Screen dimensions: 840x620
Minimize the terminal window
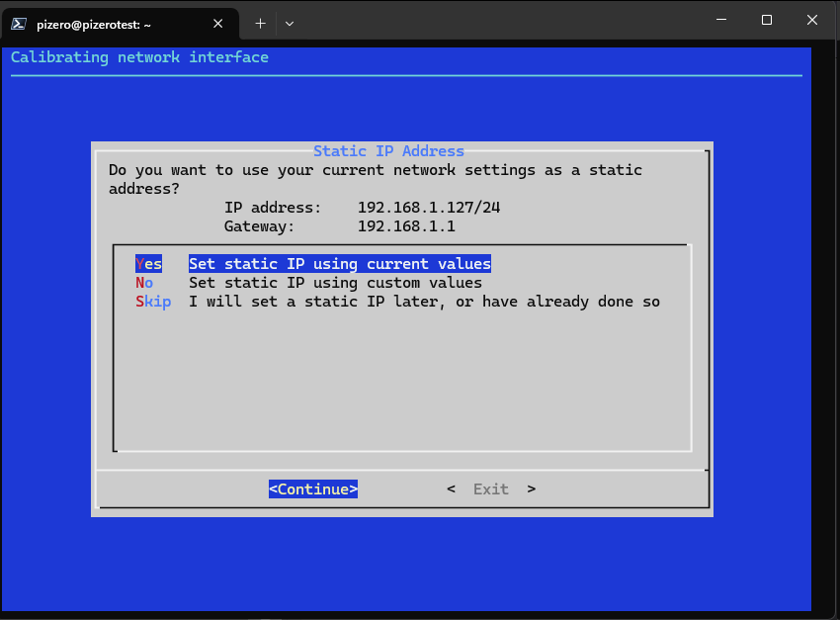coord(721,20)
